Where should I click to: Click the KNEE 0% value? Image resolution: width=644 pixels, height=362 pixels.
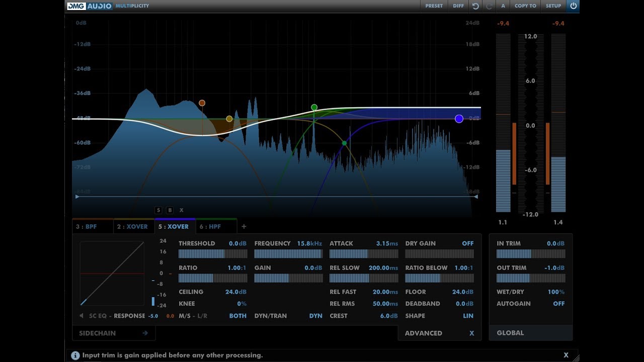242,304
